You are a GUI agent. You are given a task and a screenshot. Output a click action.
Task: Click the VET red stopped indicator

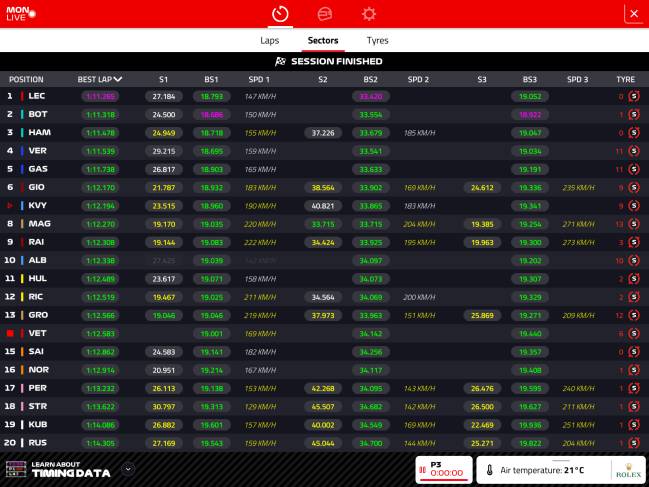tap(10, 333)
